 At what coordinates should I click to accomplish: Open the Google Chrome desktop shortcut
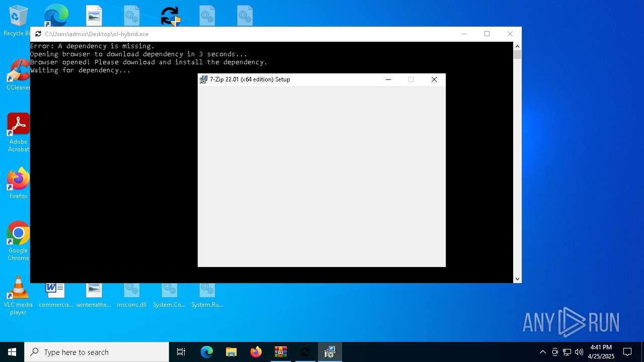pyautogui.click(x=18, y=241)
